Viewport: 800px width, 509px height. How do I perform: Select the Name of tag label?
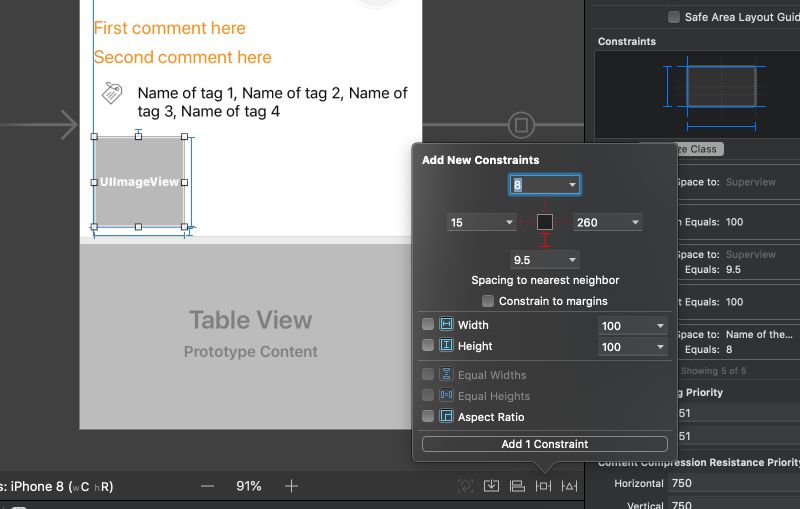pyautogui.click(x=272, y=102)
